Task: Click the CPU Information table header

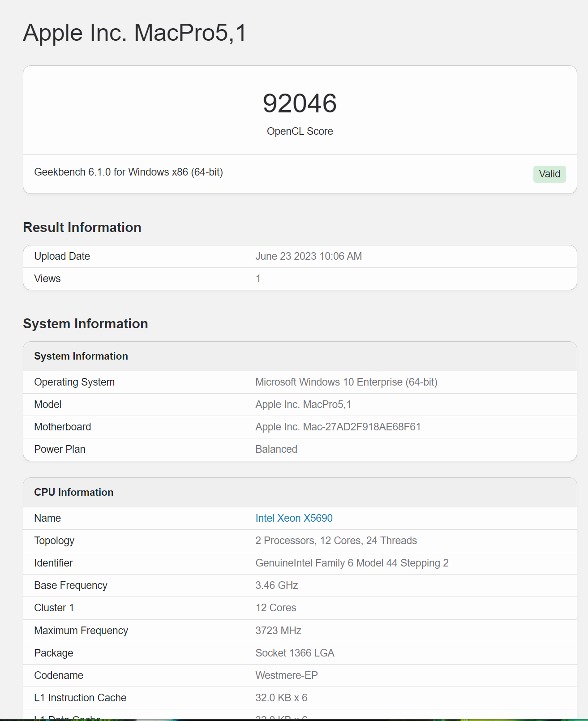Action: pyautogui.click(x=73, y=492)
